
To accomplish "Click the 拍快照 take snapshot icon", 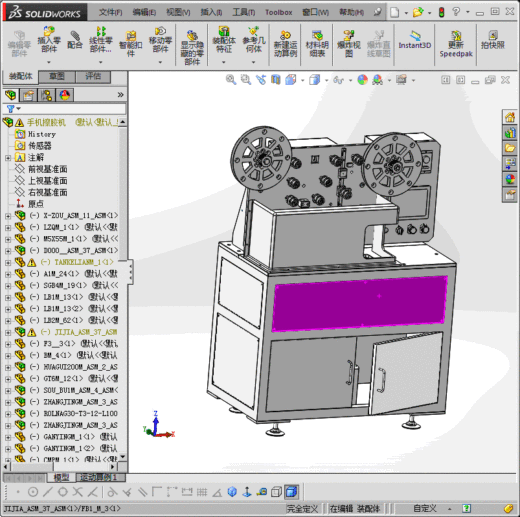I will (x=493, y=40).
